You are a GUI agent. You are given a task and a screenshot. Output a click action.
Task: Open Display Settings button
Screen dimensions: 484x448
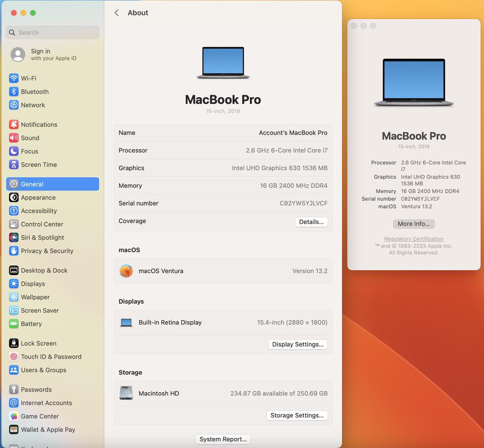[x=297, y=344]
